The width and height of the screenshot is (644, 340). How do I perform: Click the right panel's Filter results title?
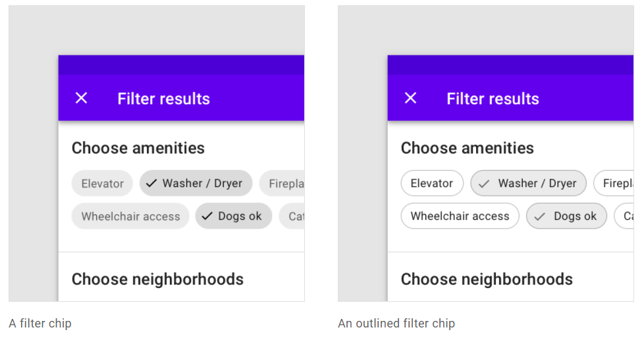[x=493, y=99]
